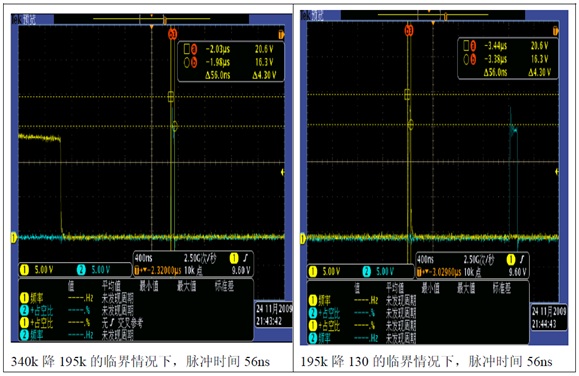The width and height of the screenshot is (579, 376).
Task: Click the 21:43:42 date and time box
Action: [x=274, y=315]
